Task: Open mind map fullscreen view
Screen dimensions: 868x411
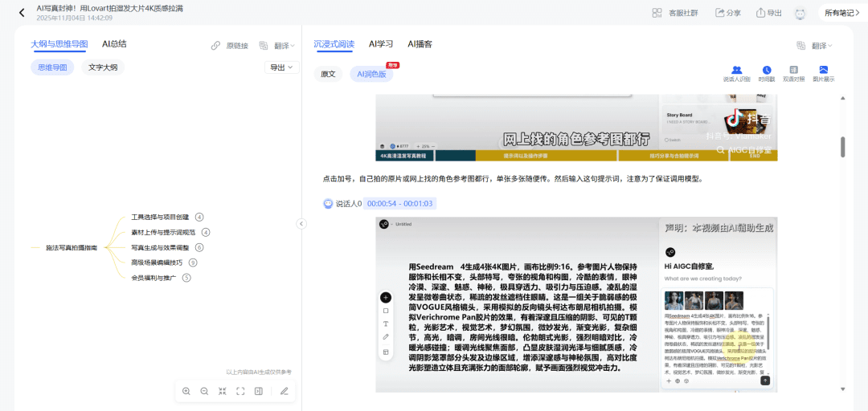Action: 240,391
